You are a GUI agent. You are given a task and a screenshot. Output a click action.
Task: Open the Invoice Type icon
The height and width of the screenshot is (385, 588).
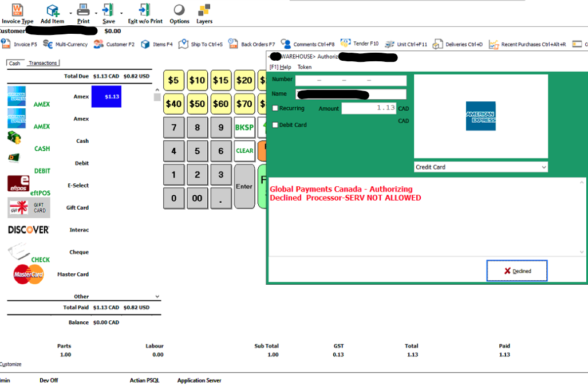coord(17,14)
